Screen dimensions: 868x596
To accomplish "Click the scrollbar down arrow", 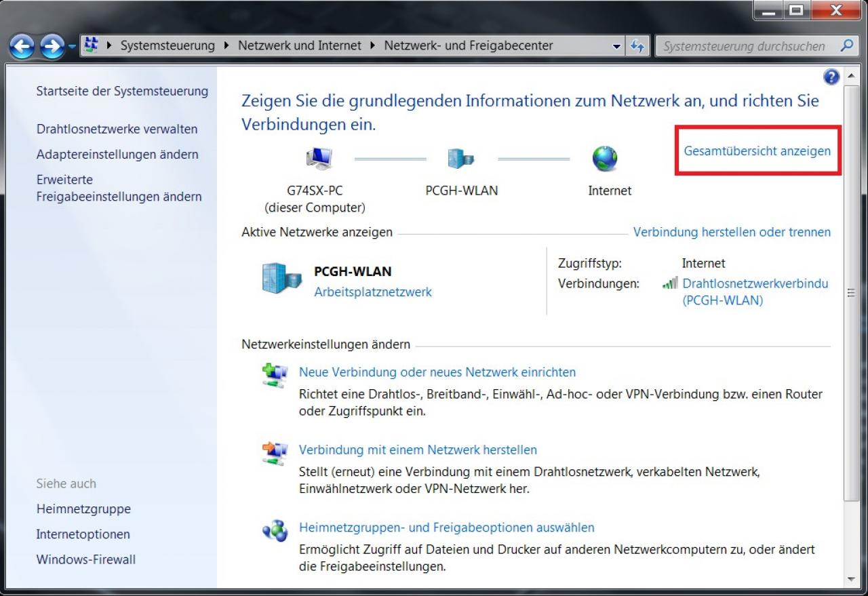I will tap(852, 580).
